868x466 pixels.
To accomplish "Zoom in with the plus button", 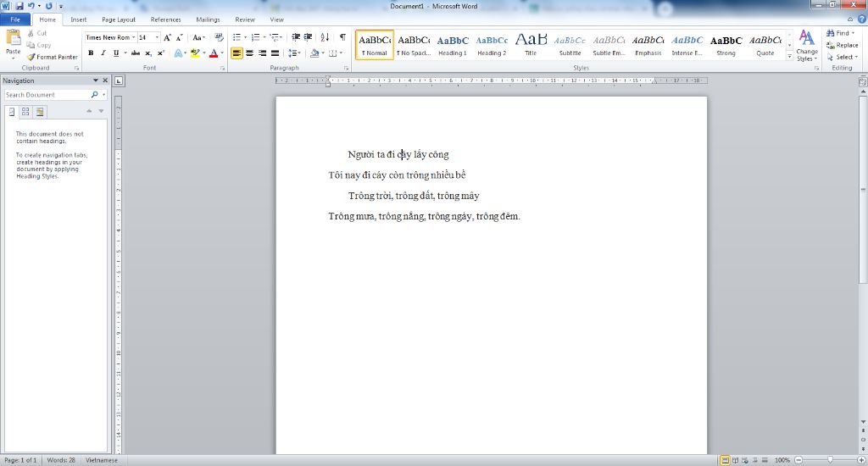I will 861,460.
